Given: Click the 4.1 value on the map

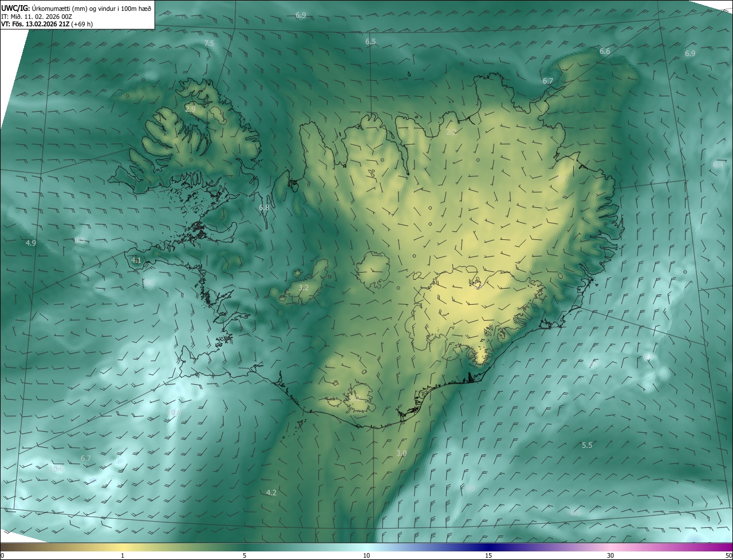Looking at the screenshot, I should tap(136, 261).
